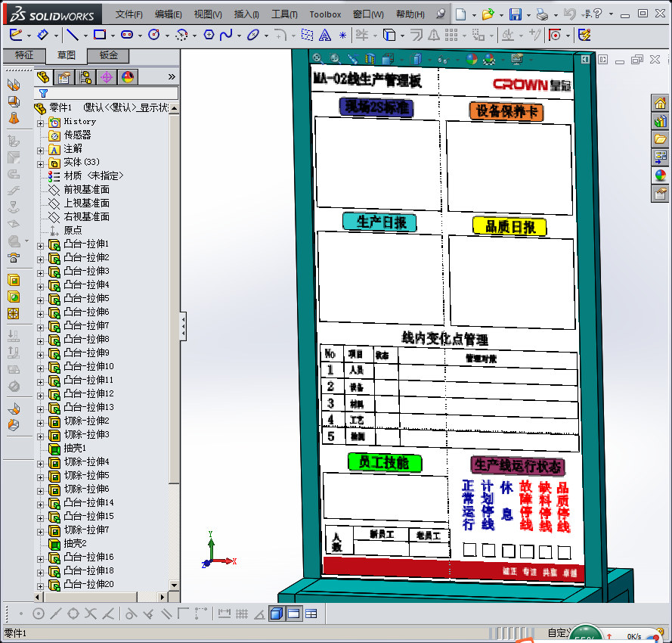Viewport: 672px width, 643px height.
Task: Toggle center point snap icon
Action: pyautogui.click(x=39, y=613)
